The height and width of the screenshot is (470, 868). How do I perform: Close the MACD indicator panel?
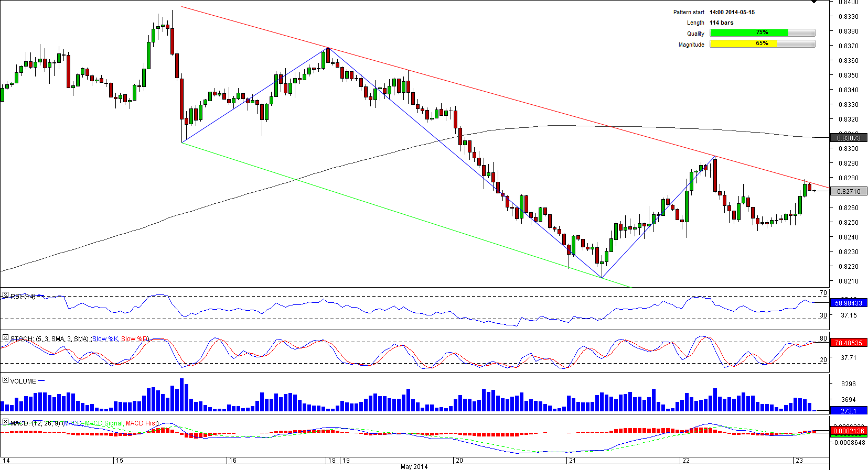[5, 422]
